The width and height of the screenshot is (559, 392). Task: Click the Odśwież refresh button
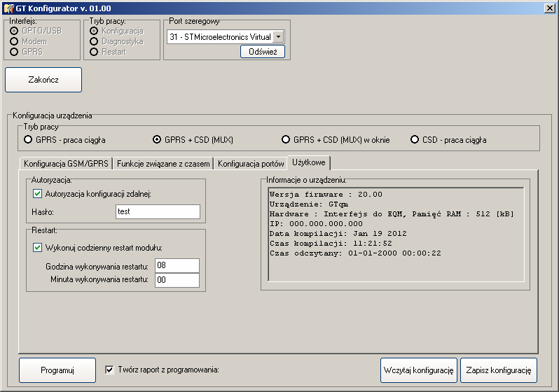[x=263, y=52]
